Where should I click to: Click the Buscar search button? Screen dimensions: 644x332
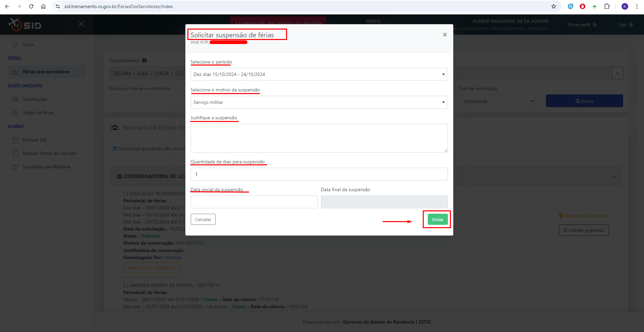(x=584, y=101)
